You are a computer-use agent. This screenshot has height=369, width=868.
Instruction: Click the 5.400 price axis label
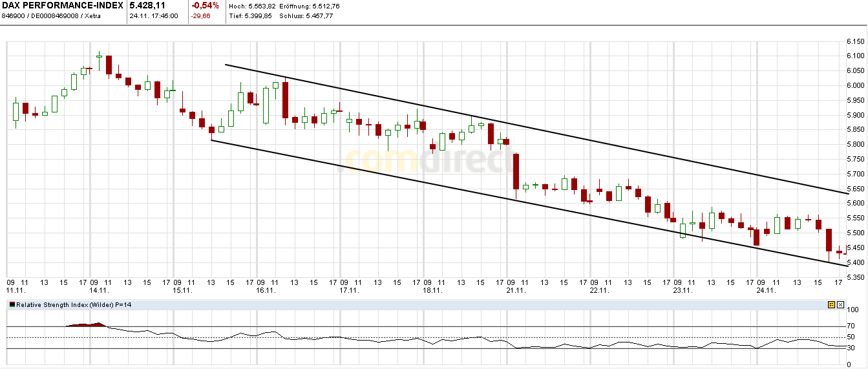pos(856,262)
